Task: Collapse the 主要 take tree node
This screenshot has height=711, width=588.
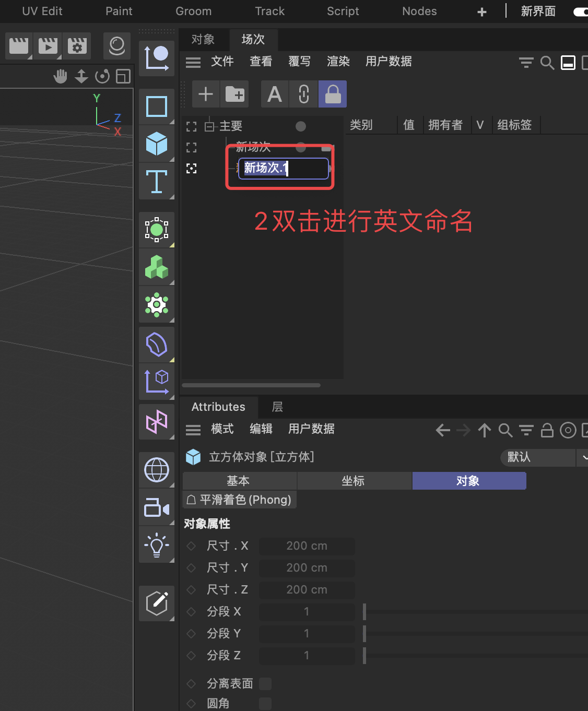Action: 209,126
